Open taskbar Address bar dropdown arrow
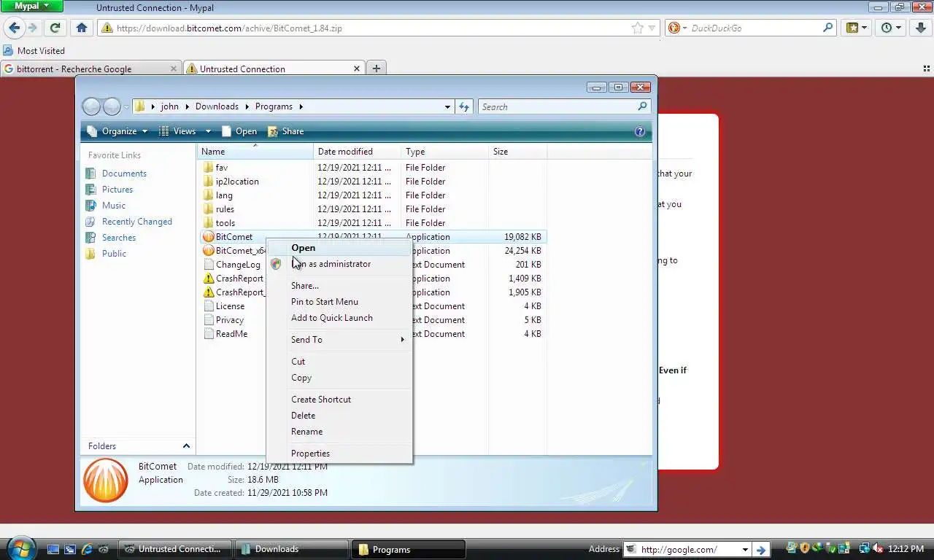 tap(745, 549)
